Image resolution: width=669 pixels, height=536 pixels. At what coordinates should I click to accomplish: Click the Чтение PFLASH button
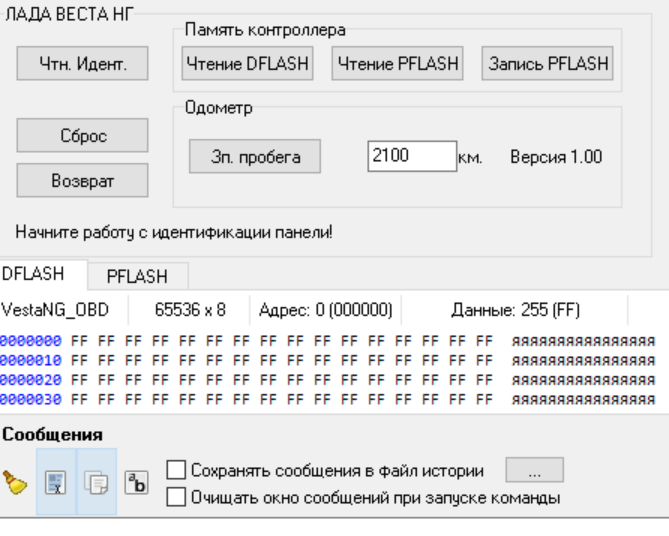coord(398,64)
